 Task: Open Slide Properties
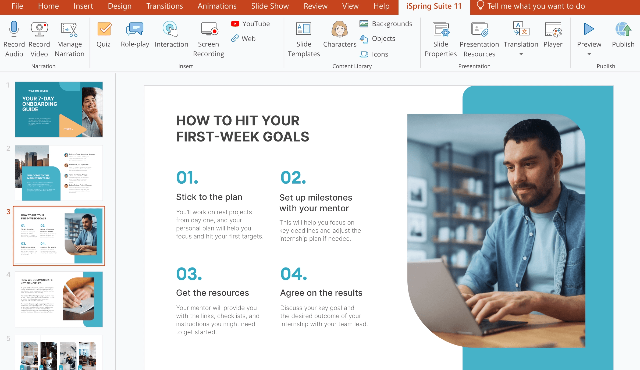pyautogui.click(x=440, y=40)
